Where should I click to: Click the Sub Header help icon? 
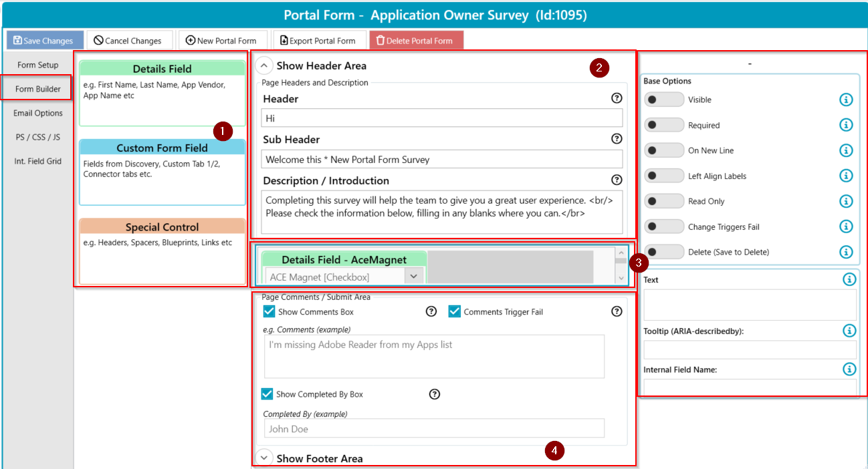pos(617,139)
